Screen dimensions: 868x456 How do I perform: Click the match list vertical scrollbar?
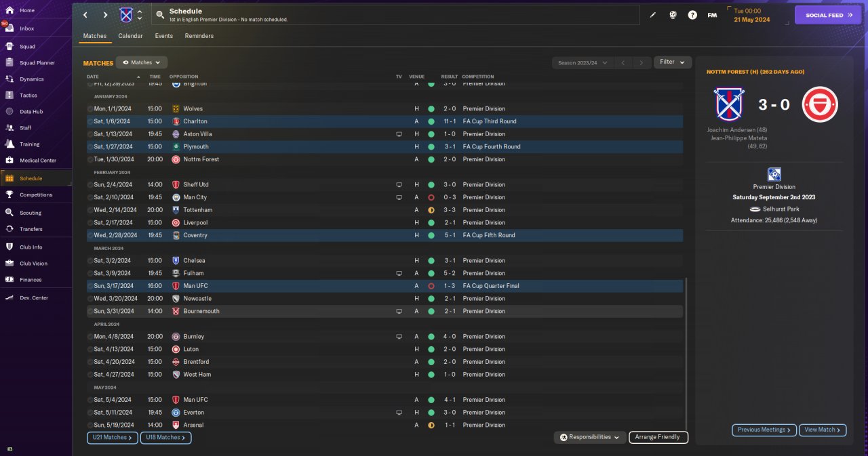point(686,352)
